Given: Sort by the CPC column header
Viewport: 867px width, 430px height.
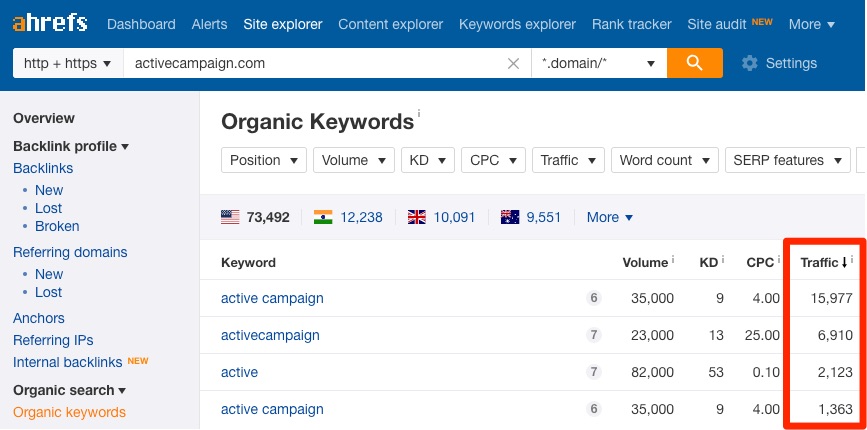Looking at the screenshot, I should (760, 263).
